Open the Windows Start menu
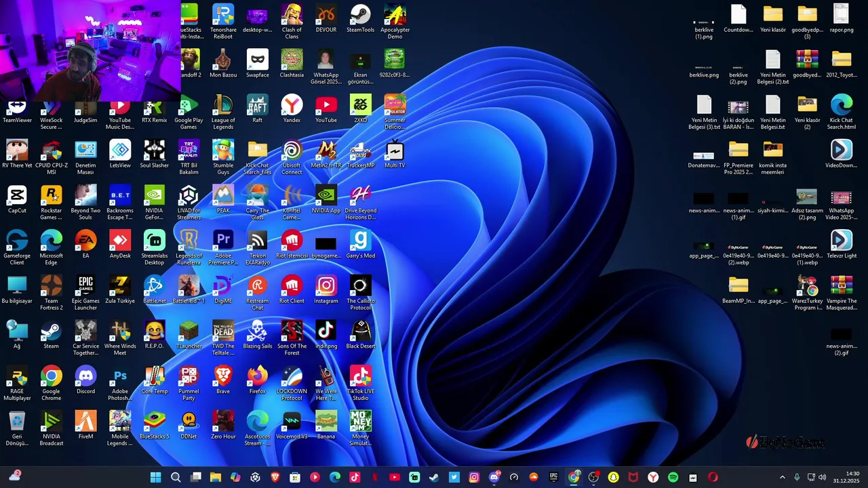The height and width of the screenshot is (488, 868). click(x=155, y=477)
